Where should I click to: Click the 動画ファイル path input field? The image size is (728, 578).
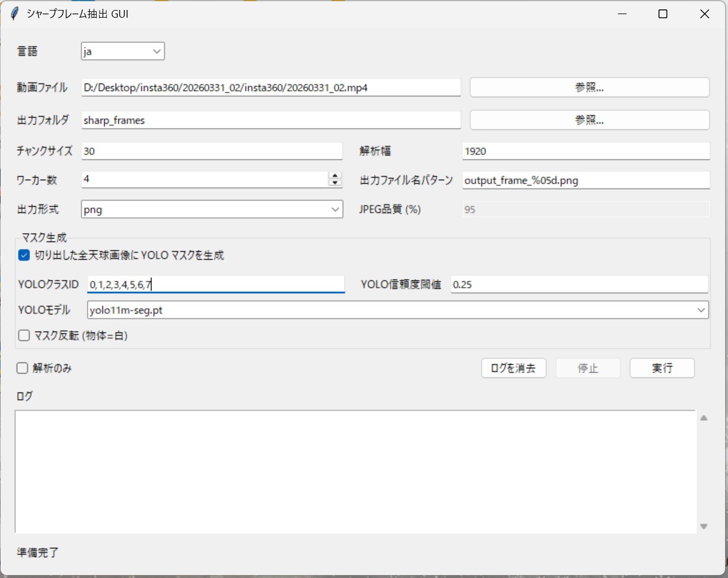pos(271,87)
